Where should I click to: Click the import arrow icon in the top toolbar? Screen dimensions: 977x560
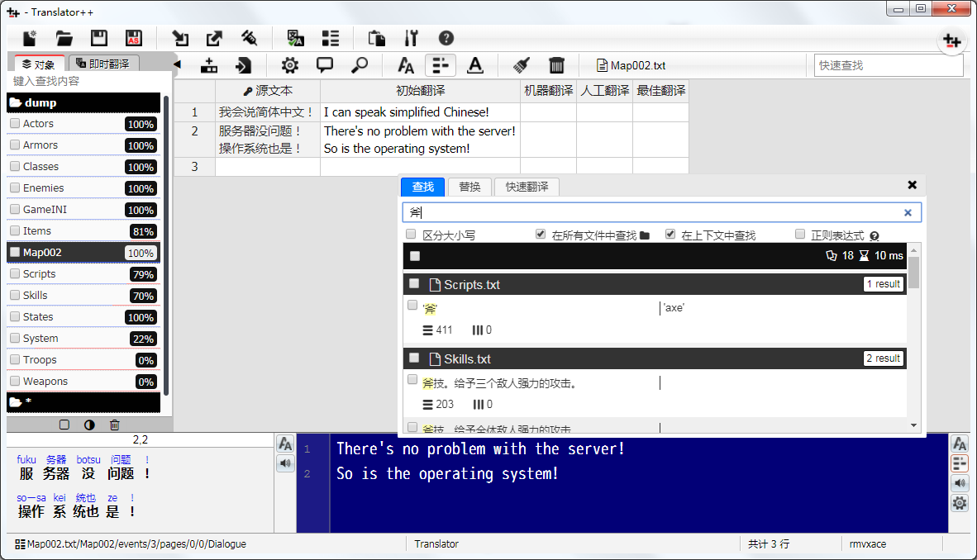coord(180,39)
